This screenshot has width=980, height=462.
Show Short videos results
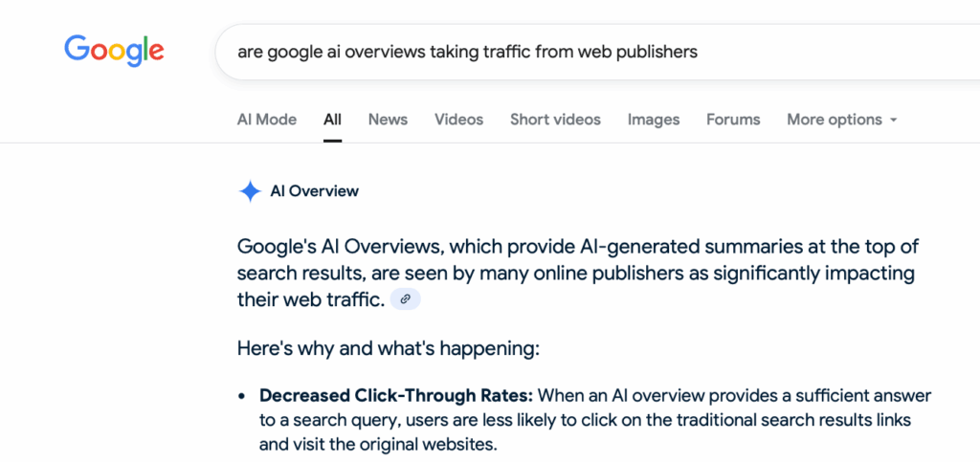click(x=555, y=120)
